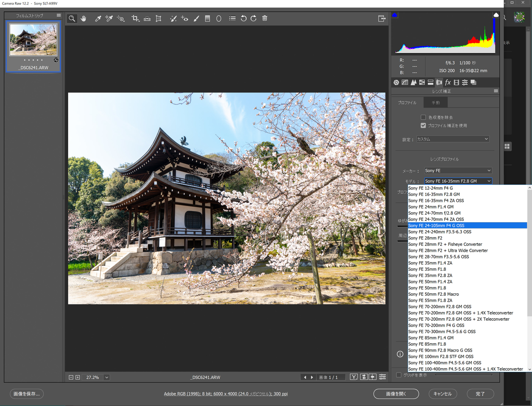Select Sony FE 24-70mm f/2.8 GM
This screenshot has width=532, height=406.
tap(467, 213)
